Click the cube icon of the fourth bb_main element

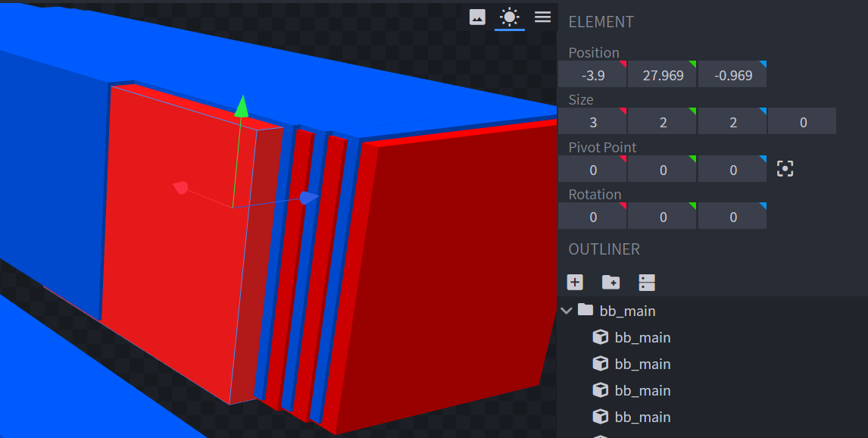click(x=600, y=417)
